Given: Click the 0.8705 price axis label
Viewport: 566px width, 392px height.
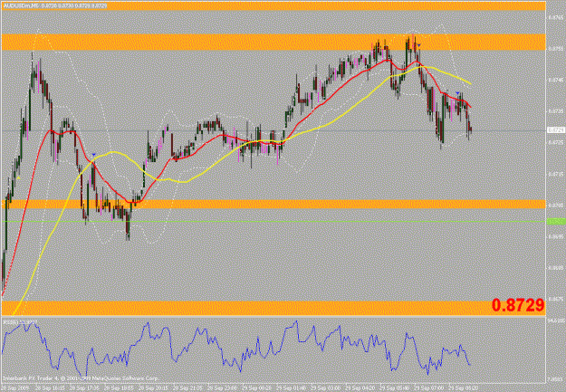Looking at the screenshot, I should click(556, 205).
